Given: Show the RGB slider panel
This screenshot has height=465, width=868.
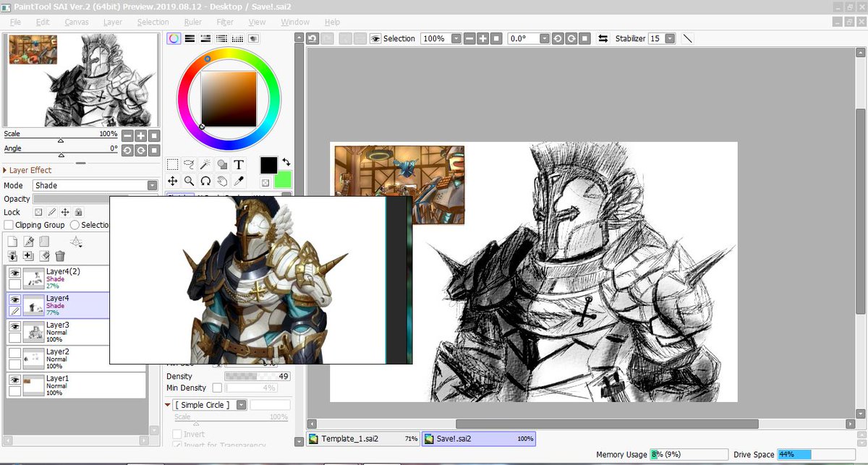Looking at the screenshot, I should pos(190,38).
